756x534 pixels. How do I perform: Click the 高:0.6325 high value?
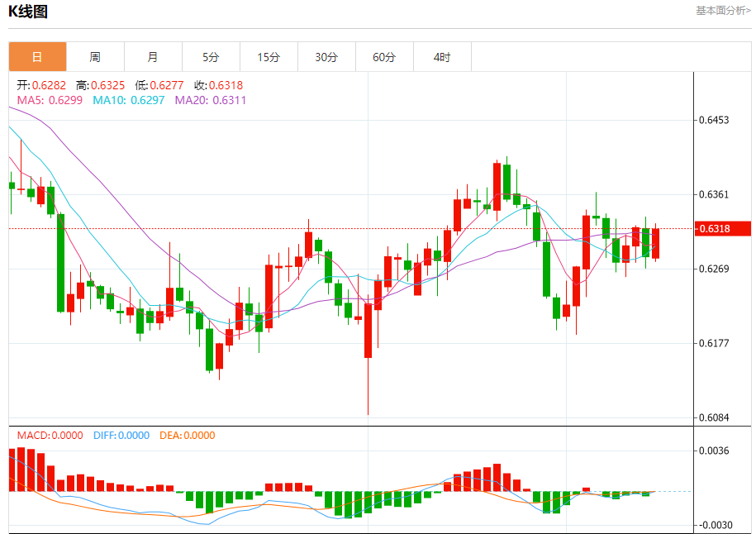pyautogui.click(x=100, y=85)
